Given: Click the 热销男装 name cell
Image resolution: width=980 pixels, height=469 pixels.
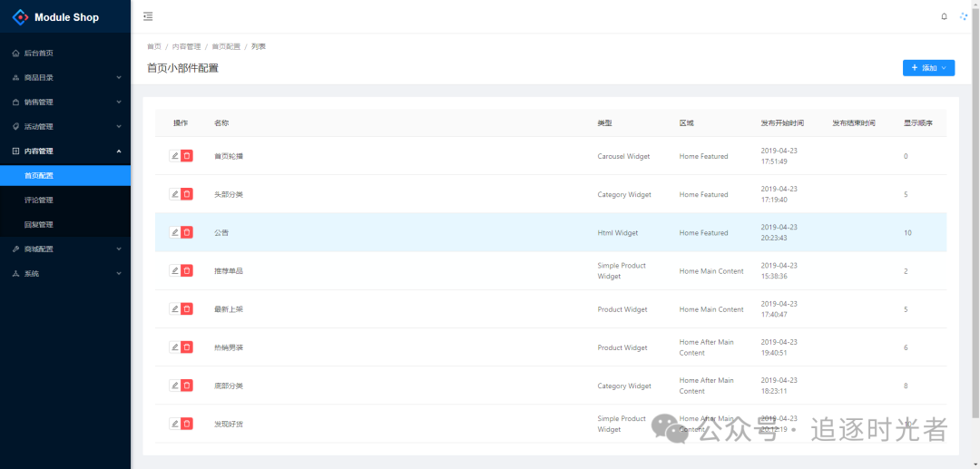Looking at the screenshot, I should pyautogui.click(x=228, y=347).
